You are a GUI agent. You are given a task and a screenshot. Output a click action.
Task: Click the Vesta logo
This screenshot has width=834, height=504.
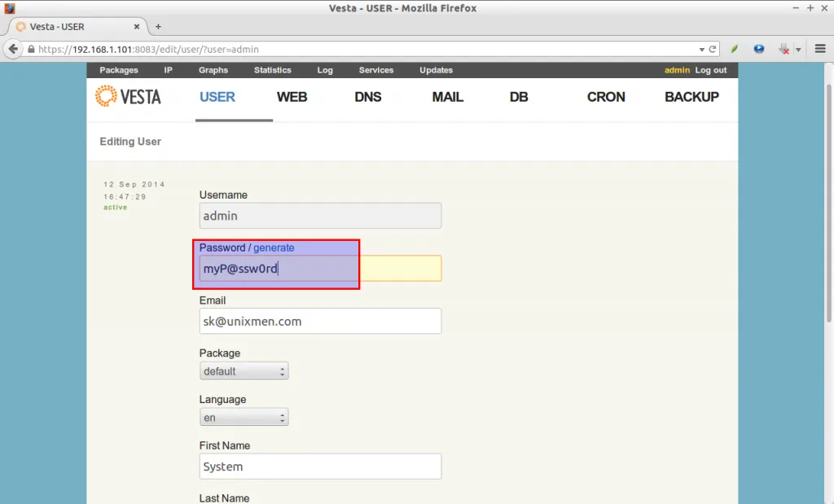[x=128, y=96]
